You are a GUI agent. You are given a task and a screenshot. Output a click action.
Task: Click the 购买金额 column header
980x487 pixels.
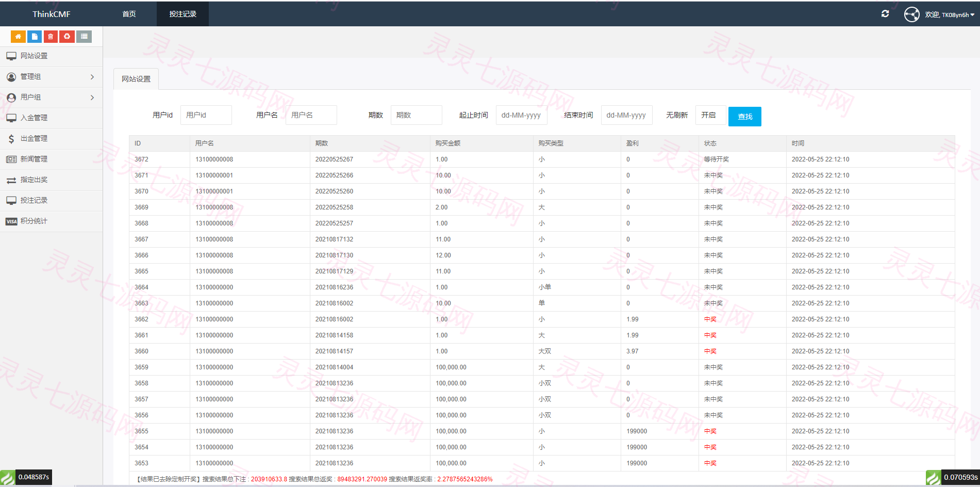pyautogui.click(x=448, y=143)
